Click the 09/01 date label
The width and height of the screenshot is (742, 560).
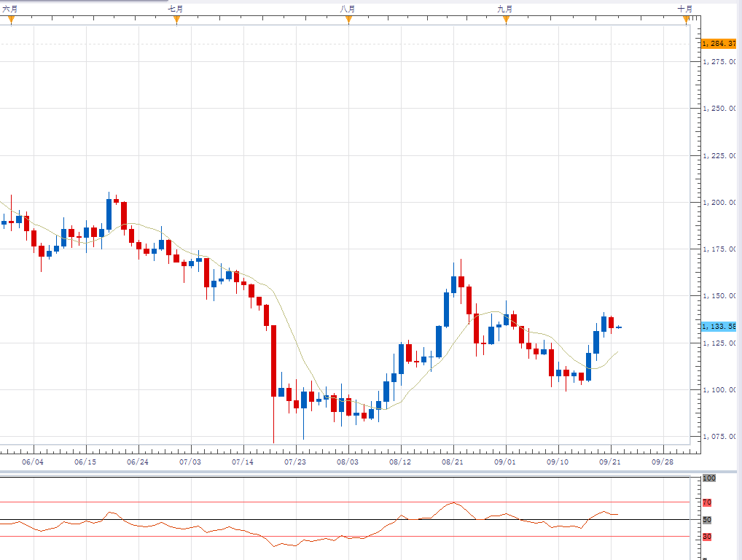[x=505, y=462]
